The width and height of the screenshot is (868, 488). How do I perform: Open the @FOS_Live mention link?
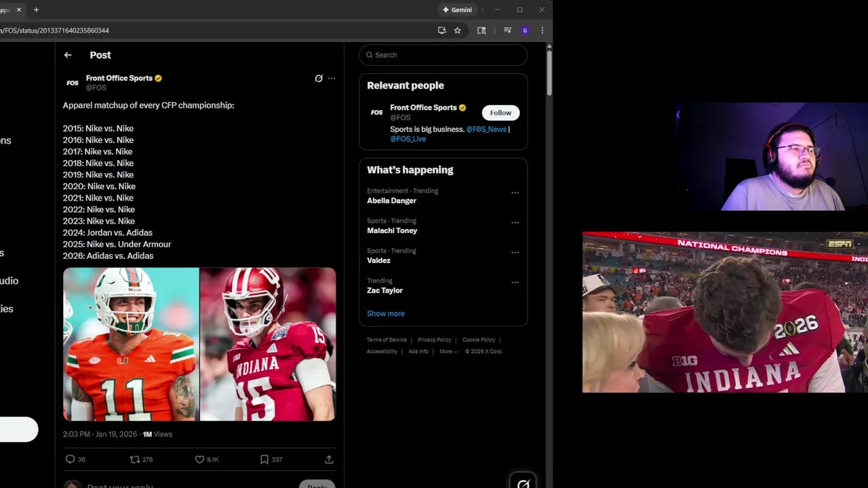click(408, 138)
